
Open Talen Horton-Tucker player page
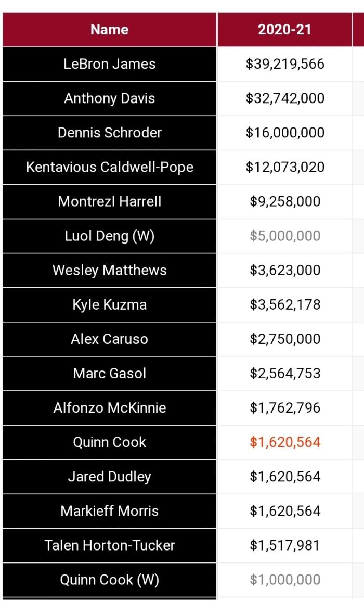[110, 545]
